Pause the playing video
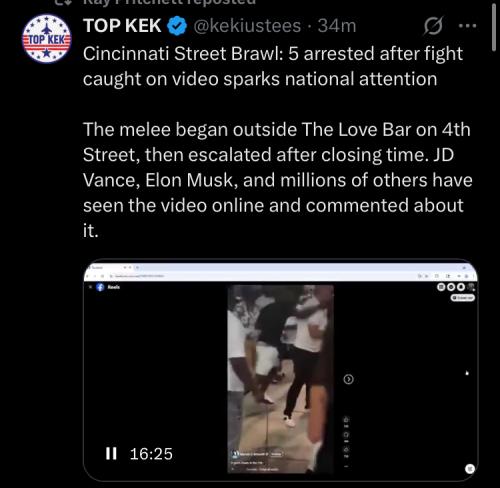500x488 pixels. coord(111,454)
